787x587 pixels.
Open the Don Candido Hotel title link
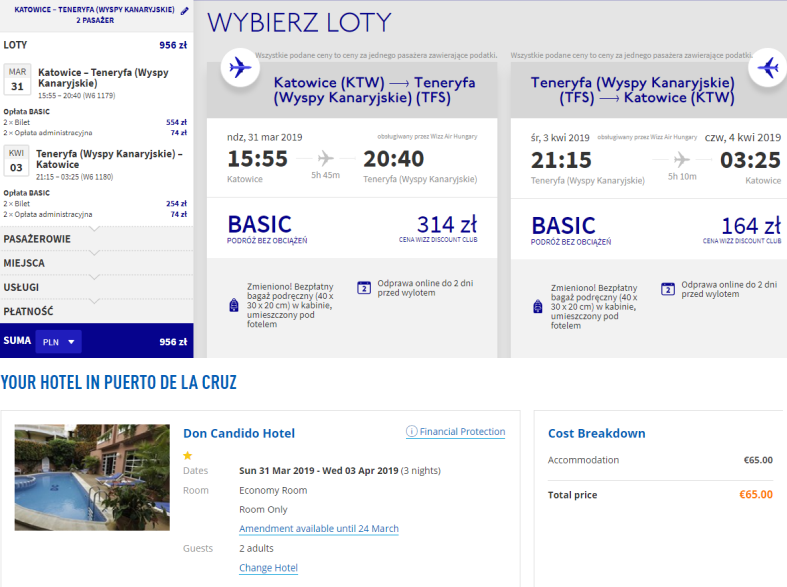(x=239, y=433)
